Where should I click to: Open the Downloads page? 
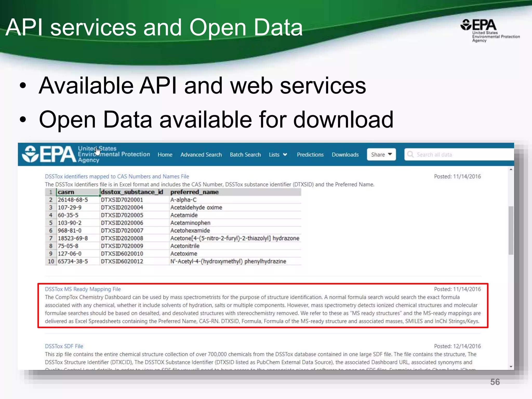pyautogui.click(x=345, y=155)
